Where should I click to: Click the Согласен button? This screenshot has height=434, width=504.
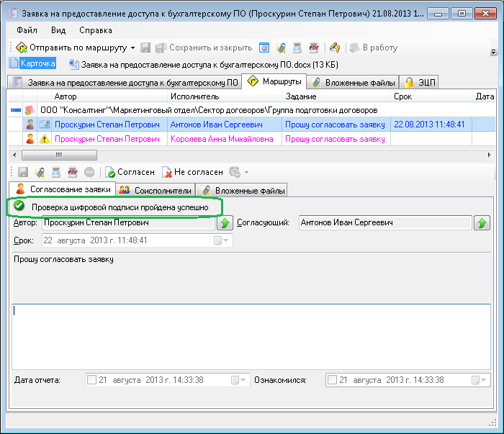(130, 173)
